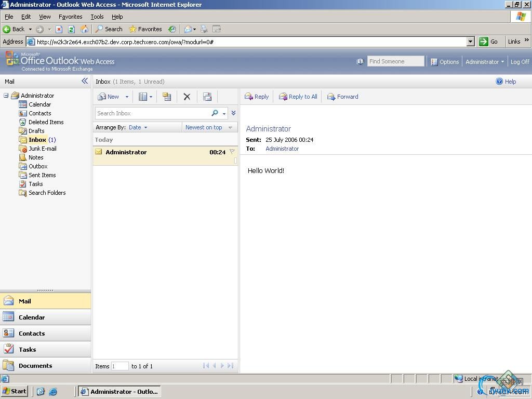Open the Options page
This screenshot has width=532, height=399.
(445, 62)
